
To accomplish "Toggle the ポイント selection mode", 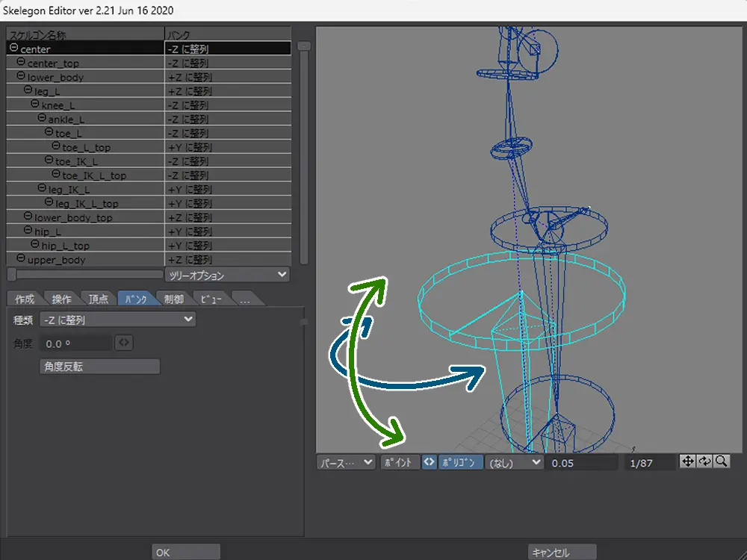I will tap(400, 463).
